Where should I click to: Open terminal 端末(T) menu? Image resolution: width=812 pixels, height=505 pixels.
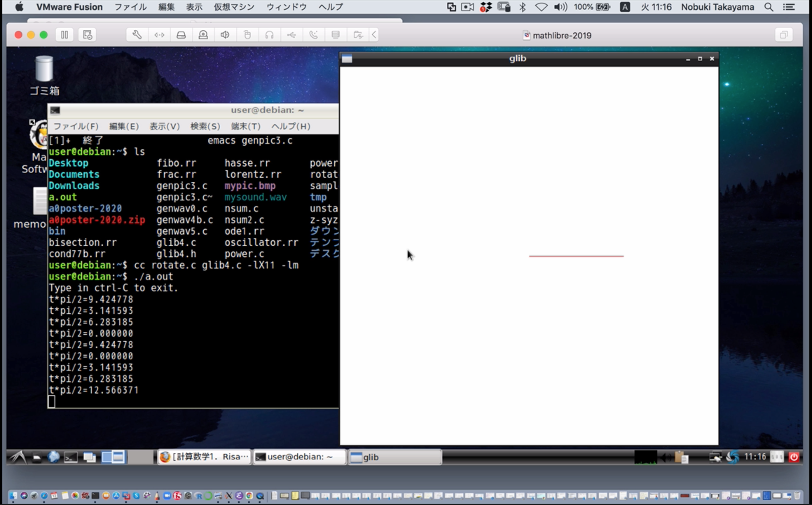[x=246, y=126]
